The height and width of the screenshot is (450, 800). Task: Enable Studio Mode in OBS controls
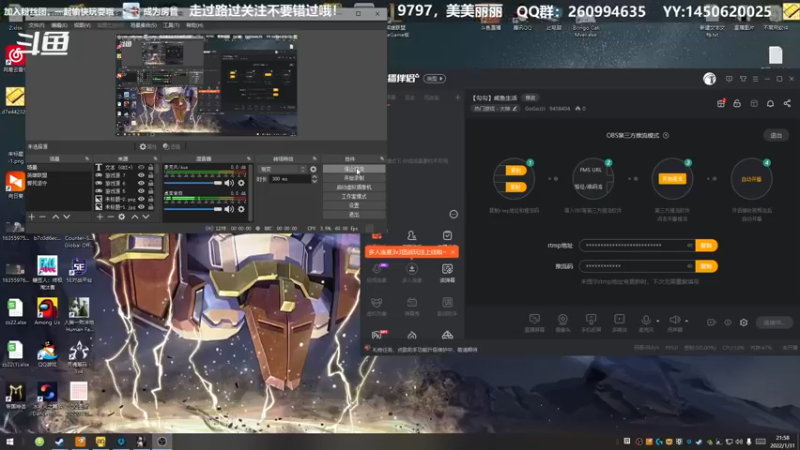coord(354,196)
